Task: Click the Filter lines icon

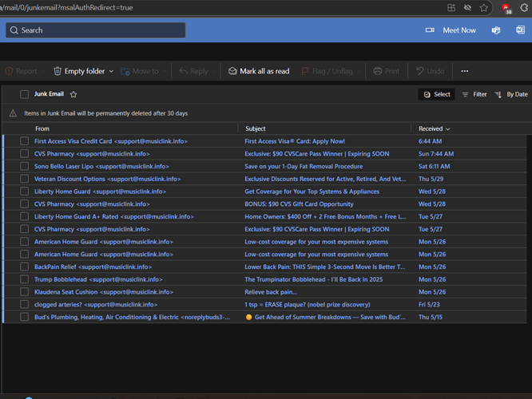Action: (465, 95)
